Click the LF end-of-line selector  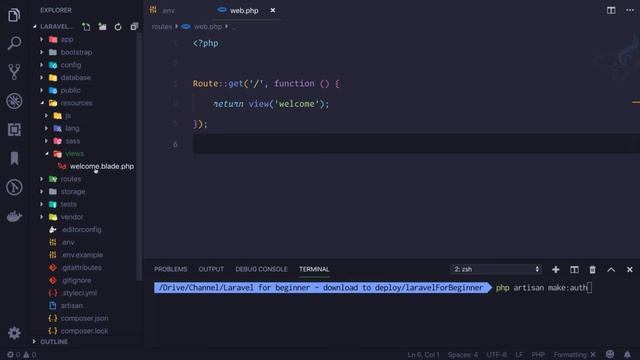coord(519,355)
